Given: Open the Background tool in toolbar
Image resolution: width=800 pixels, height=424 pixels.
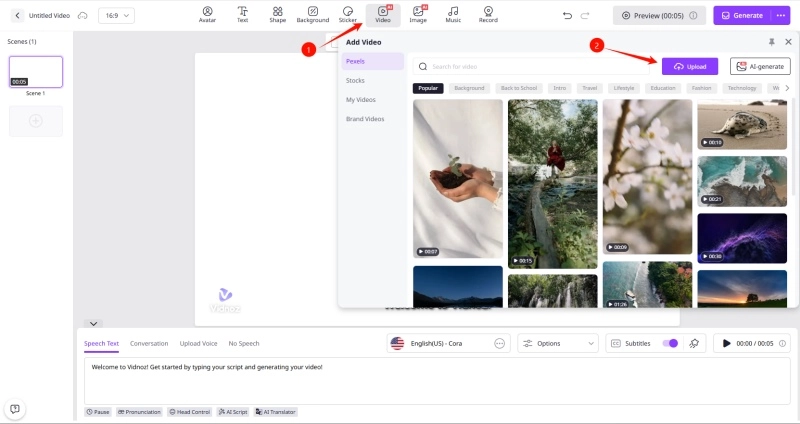Looking at the screenshot, I should (313, 15).
